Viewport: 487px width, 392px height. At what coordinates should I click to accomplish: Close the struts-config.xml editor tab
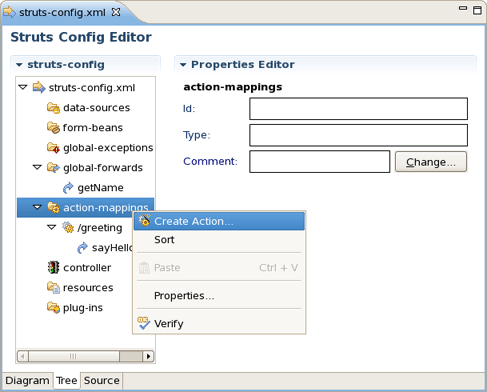tap(116, 12)
